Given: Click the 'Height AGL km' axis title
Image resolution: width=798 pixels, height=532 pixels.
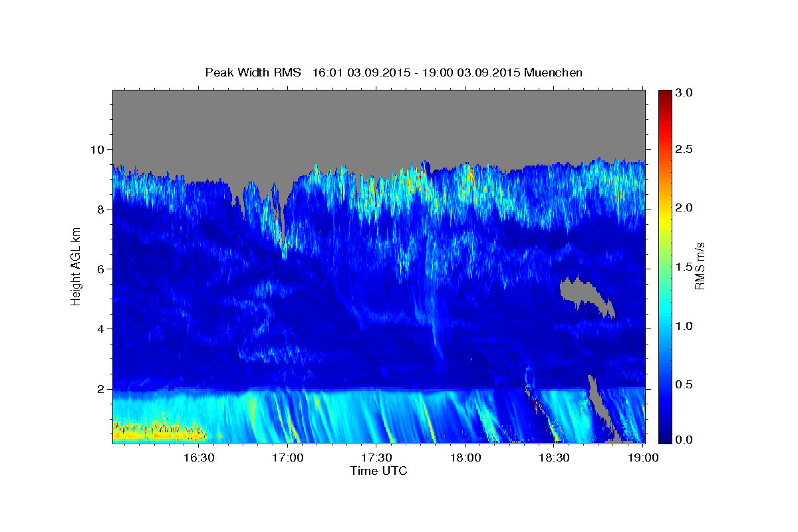Looking at the screenshot, I should [76, 266].
